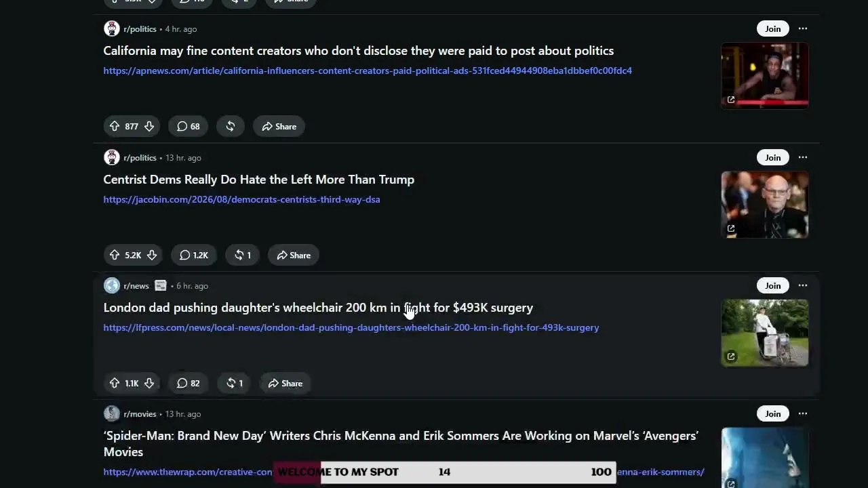Open the 68 comments on California post

pos(189,126)
